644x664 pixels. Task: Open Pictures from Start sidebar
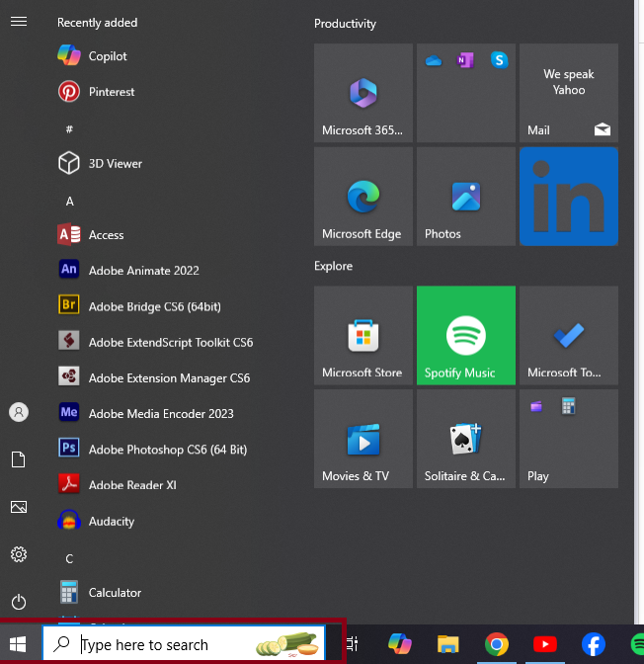pyautogui.click(x=19, y=507)
